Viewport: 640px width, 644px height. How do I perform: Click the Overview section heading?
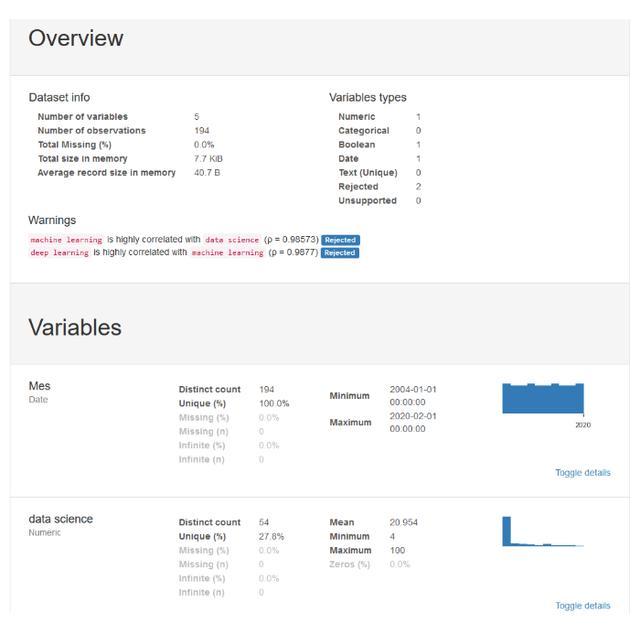[76, 39]
